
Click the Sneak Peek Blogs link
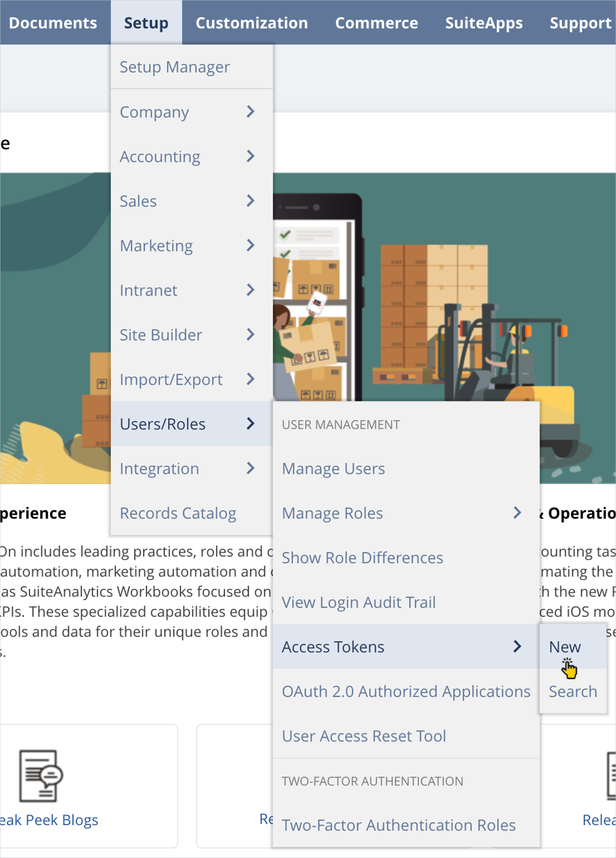[49, 820]
